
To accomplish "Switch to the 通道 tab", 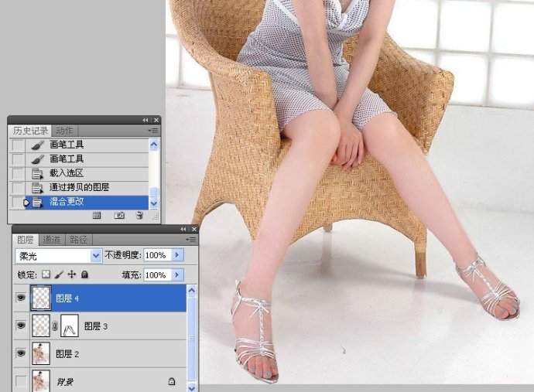I will point(51,240).
